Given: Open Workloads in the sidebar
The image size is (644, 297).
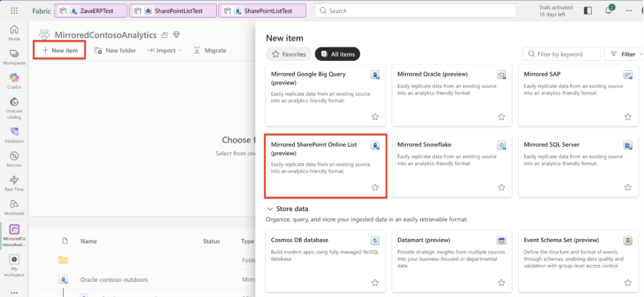Looking at the screenshot, I should click(x=14, y=208).
